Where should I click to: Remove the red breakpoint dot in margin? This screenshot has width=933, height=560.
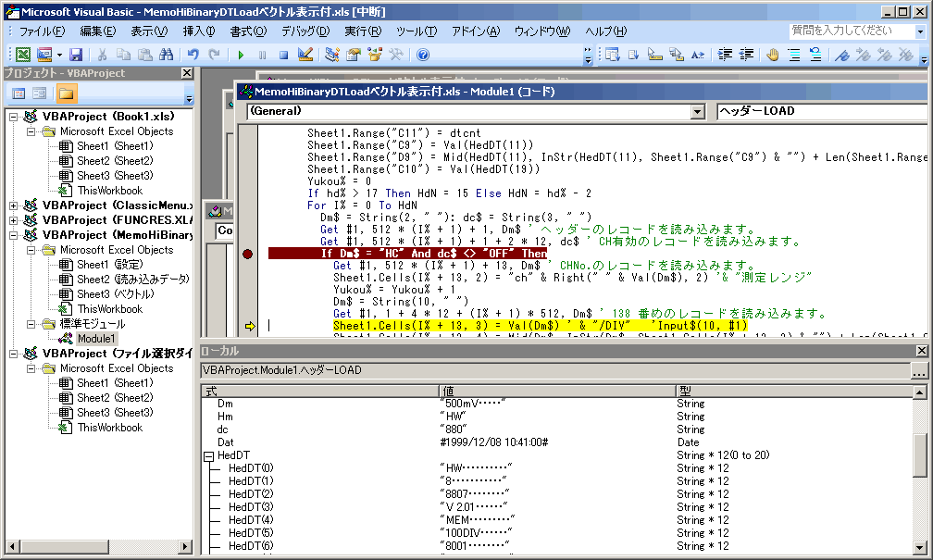247,254
